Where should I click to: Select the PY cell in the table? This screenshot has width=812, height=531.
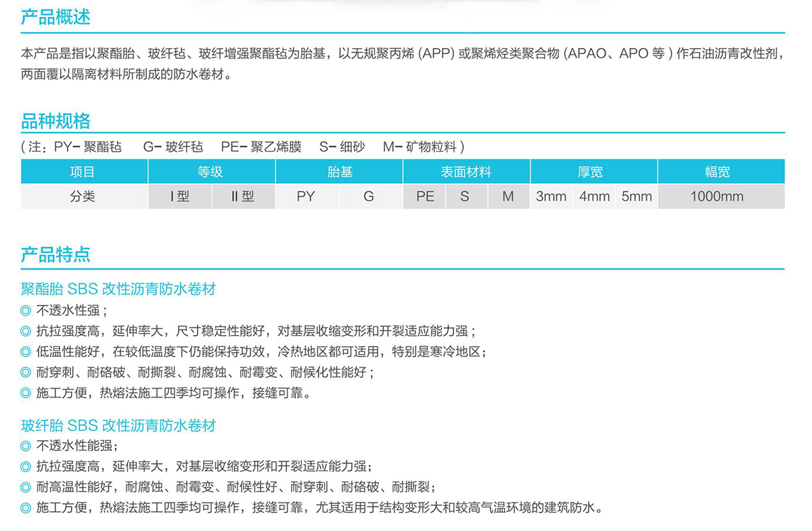[306, 196]
